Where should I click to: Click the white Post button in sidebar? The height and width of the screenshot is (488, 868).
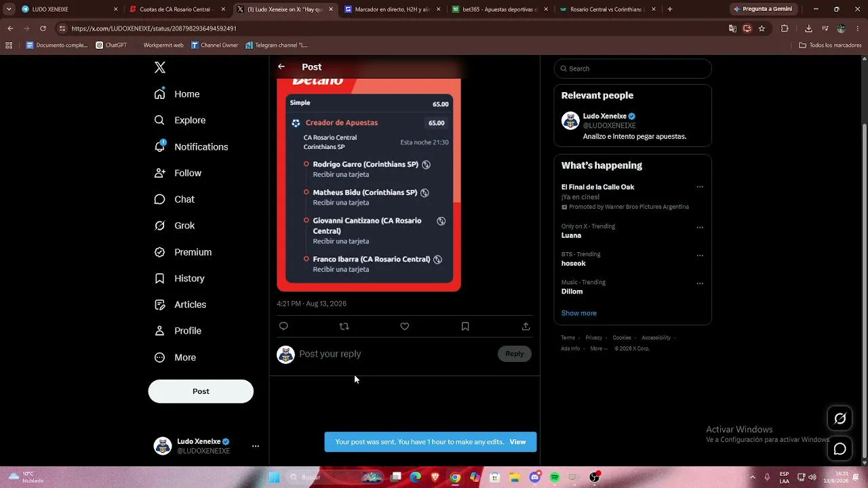click(201, 391)
